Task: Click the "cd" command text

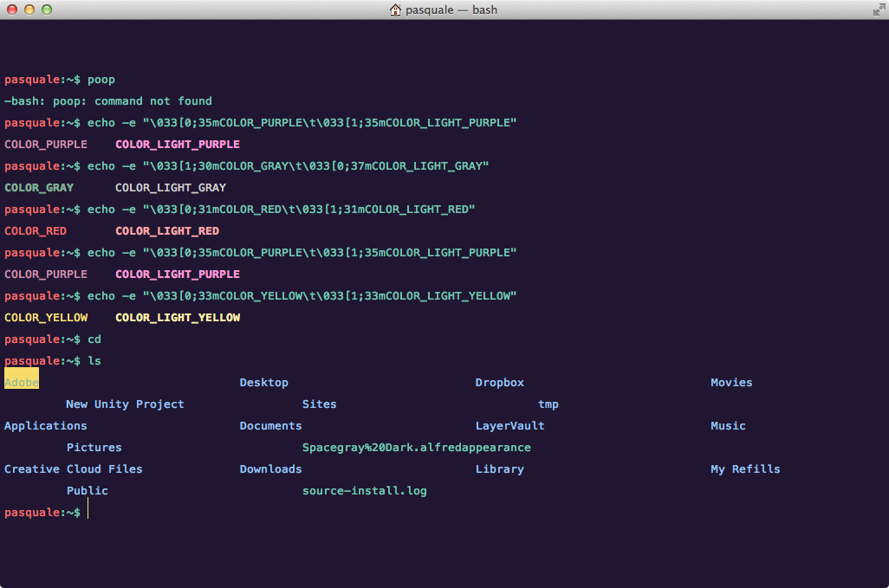Action: coord(94,339)
